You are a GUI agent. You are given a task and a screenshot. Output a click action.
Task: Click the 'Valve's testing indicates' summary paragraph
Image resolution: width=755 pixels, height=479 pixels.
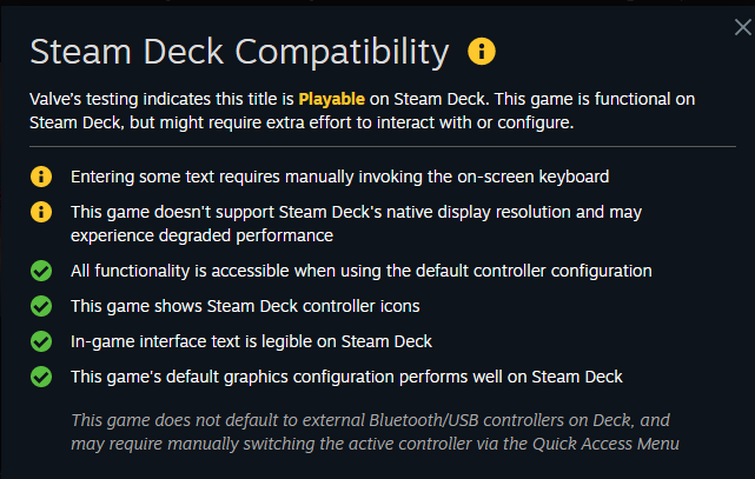pyautogui.click(x=362, y=111)
